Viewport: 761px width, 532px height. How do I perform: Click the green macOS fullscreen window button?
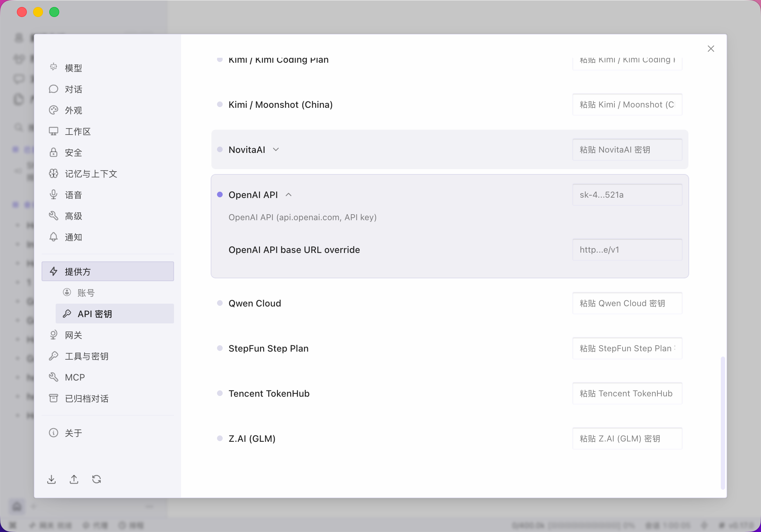click(x=54, y=12)
